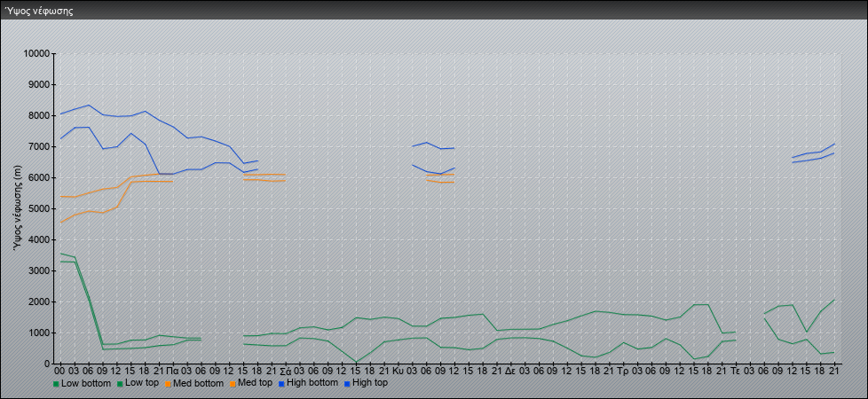Image resolution: width=868 pixels, height=399 pixels.
Task: Select the Δε day marker on time axis
Action: coord(510,371)
